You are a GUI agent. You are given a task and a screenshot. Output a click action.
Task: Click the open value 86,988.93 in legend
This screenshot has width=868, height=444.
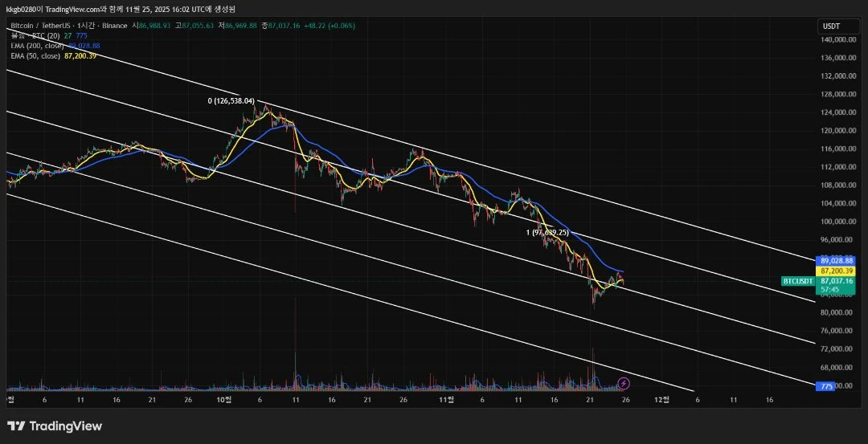154,26
